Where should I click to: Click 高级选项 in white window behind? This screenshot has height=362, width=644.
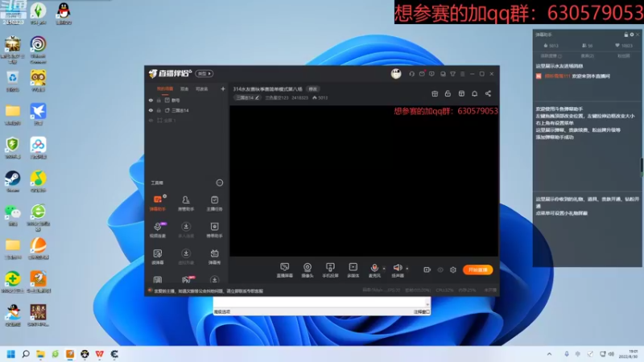pos(222,312)
